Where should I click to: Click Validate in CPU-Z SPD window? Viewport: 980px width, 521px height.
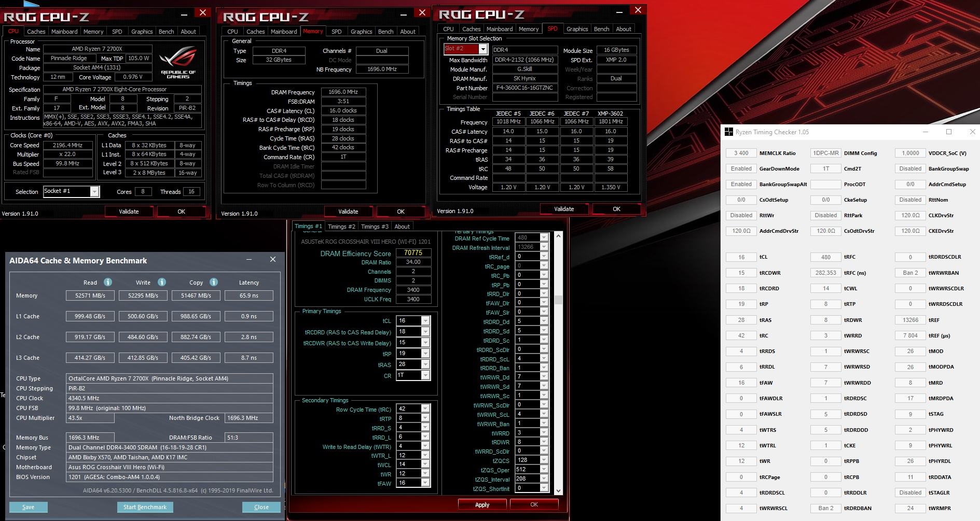[564, 209]
